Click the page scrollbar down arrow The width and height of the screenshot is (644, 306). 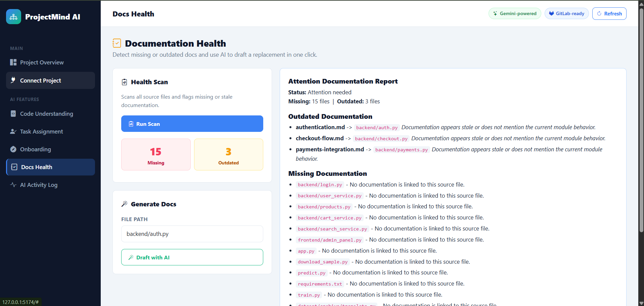(641, 303)
